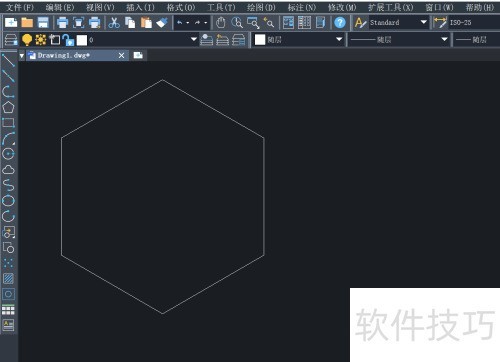The width and height of the screenshot is (500, 362).
Task: Save the current drawing
Action: click(x=43, y=23)
